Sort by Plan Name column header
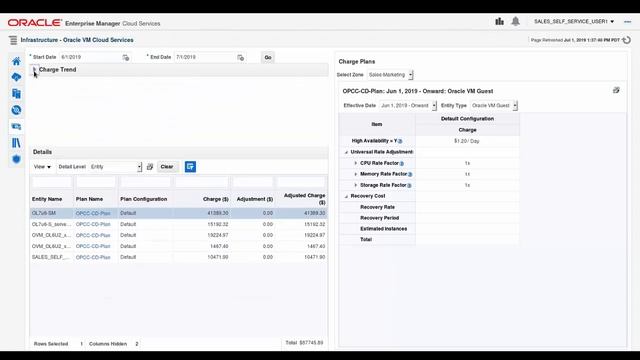The image size is (640, 360). [x=89, y=199]
